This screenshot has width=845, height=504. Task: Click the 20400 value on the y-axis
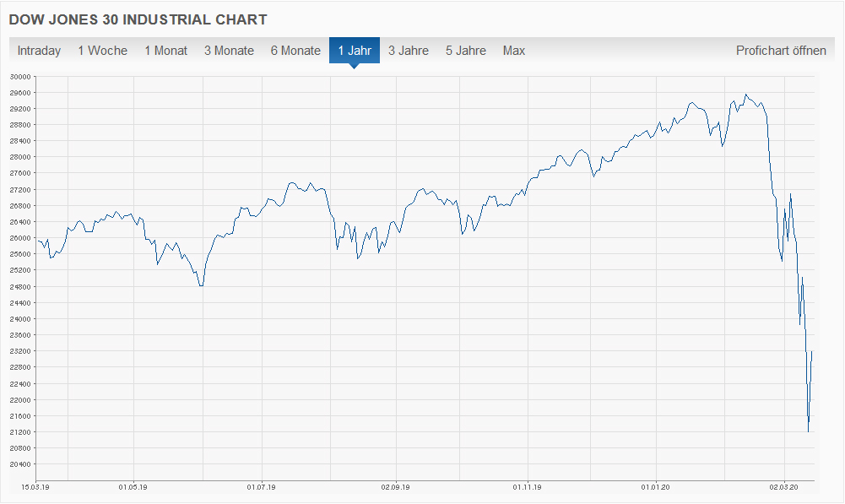point(20,464)
